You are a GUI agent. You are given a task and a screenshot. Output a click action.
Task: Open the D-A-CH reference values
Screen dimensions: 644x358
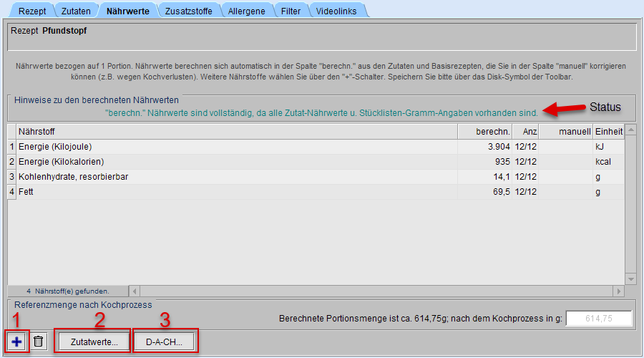[x=164, y=342]
